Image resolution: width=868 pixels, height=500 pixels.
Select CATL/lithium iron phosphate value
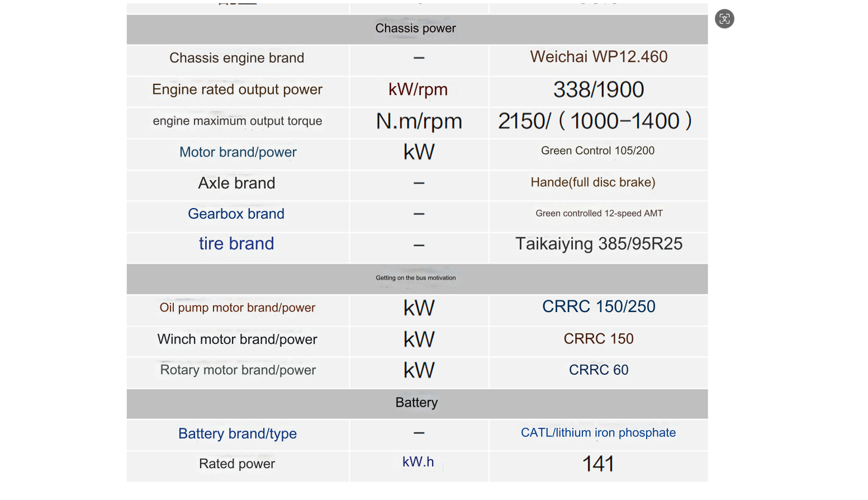pos(598,433)
